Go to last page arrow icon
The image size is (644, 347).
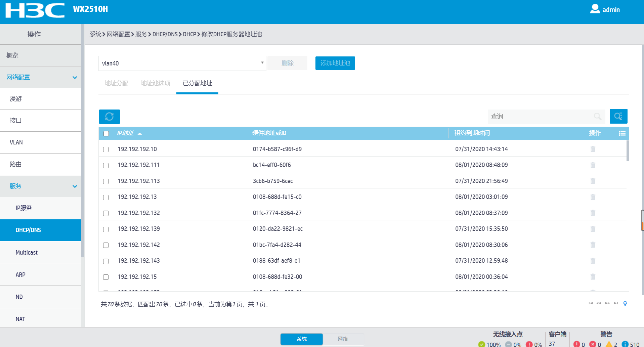pyautogui.click(x=616, y=303)
